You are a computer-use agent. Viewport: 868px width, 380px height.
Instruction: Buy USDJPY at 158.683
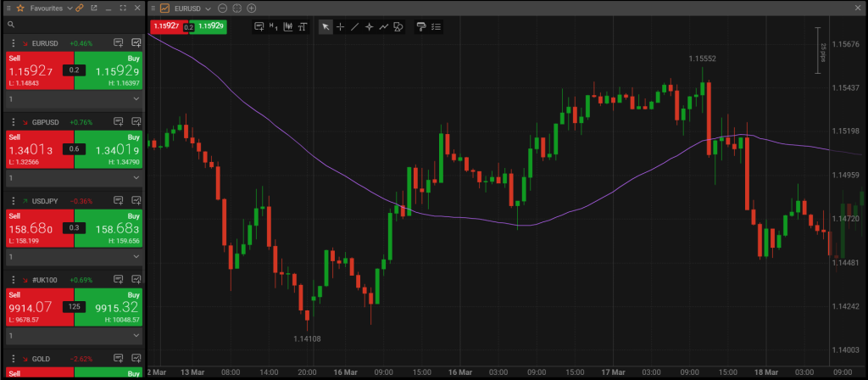[x=108, y=228]
